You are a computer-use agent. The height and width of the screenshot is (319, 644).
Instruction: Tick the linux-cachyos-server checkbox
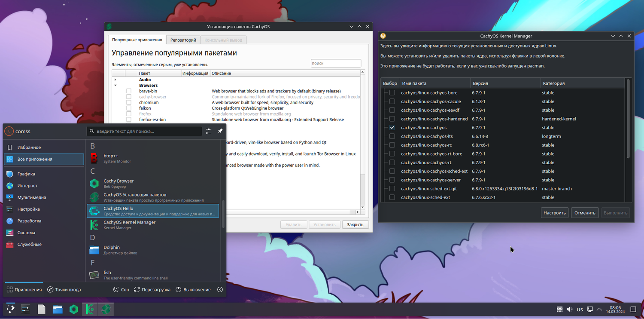pos(392,180)
